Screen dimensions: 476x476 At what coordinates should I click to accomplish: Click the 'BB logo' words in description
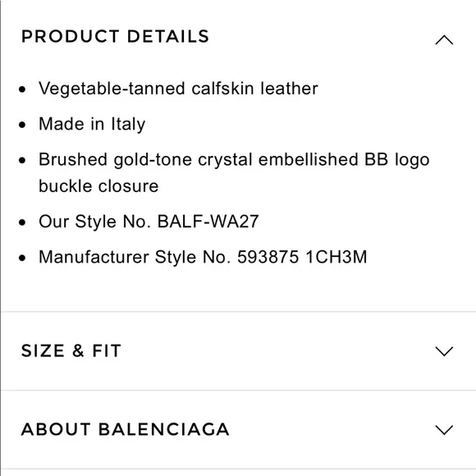(396, 160)
